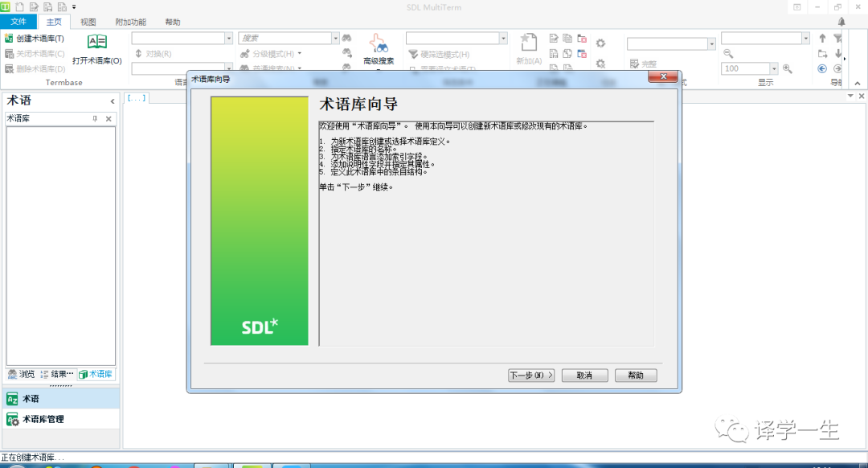Click the 单击“下一步”继续 line
868x468 pixels.
point(356,187)
